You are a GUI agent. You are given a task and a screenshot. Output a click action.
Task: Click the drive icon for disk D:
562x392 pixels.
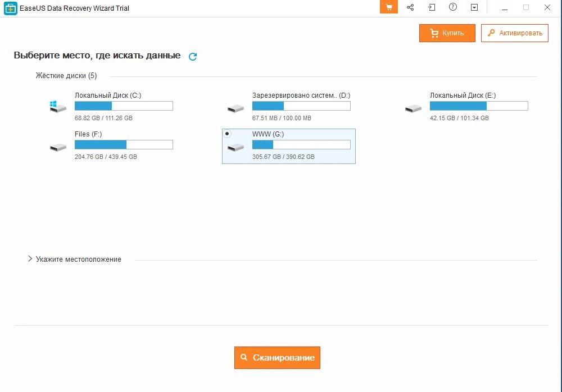pyautogui.click(x=235, y=108)
